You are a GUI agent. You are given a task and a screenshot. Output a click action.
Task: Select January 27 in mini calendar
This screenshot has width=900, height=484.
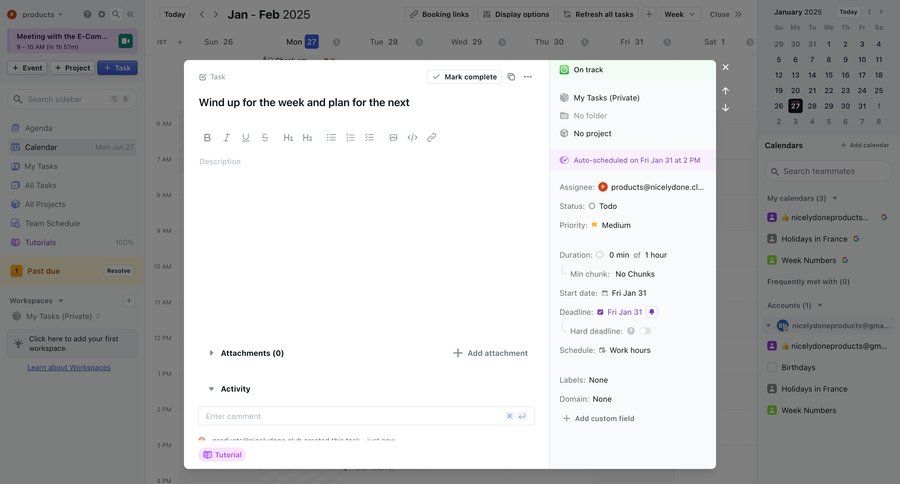(x=795, y=106)
